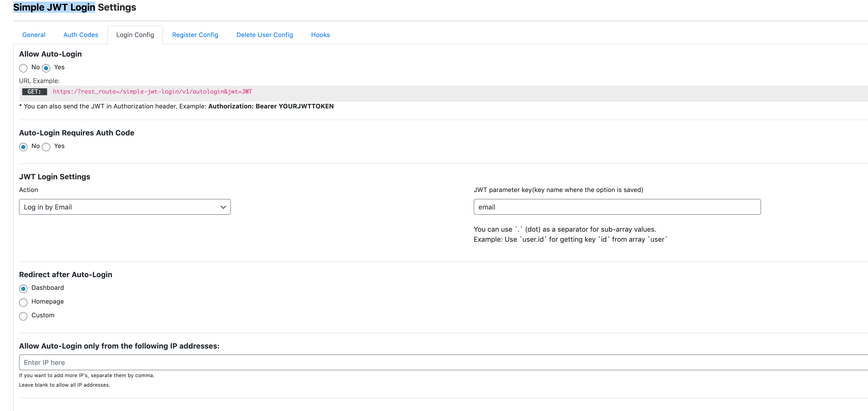Open the Auth Codes tab
This screenshot has width=868, height=411.
coord(80,35)
